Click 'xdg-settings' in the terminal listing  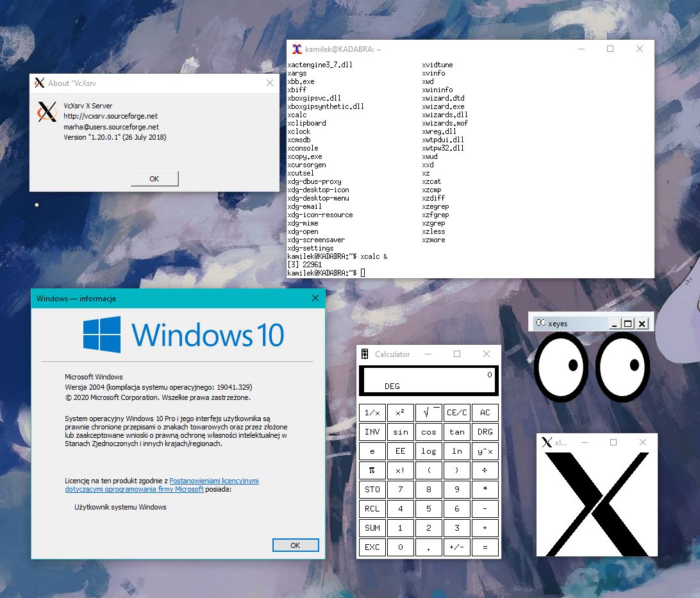pyautogui.click(x=311, y=248)
